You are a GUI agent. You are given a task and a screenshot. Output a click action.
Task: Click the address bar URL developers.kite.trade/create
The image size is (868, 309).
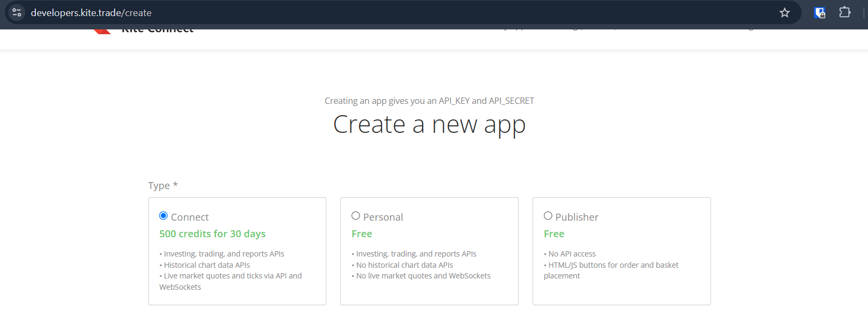click(x=91, y=13)
